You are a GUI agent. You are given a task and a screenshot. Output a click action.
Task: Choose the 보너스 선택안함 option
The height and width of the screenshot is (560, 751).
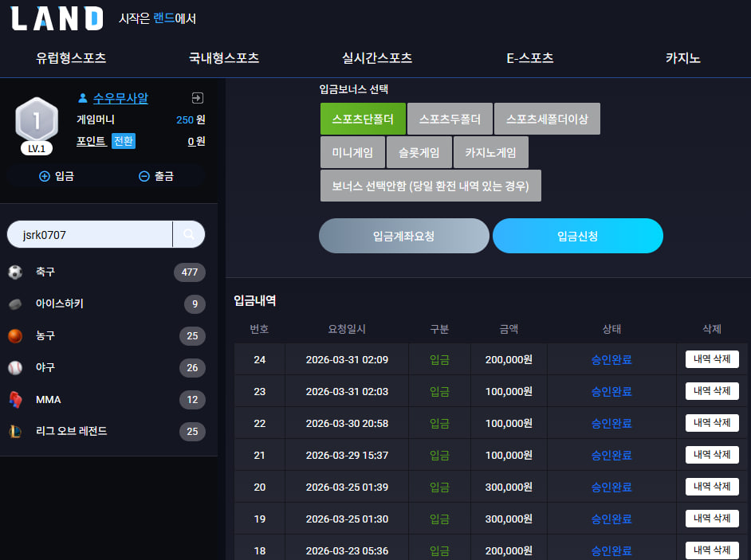click(x=431, y=186)
